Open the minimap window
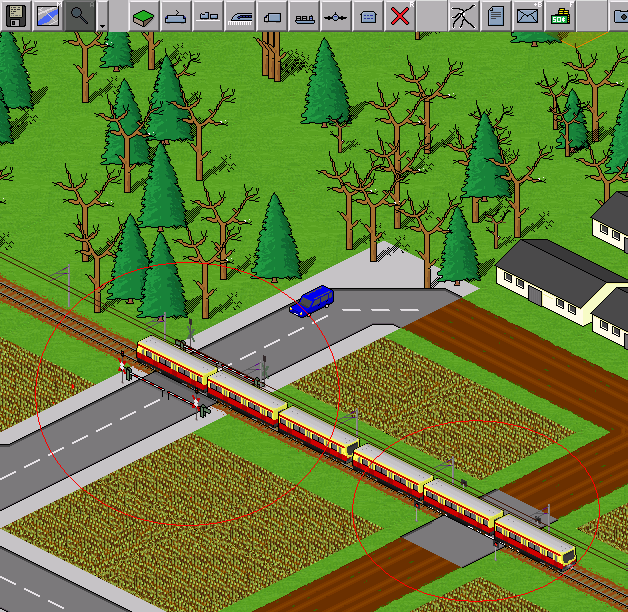This screenshot has width=628, height=612. click(47, 15)
